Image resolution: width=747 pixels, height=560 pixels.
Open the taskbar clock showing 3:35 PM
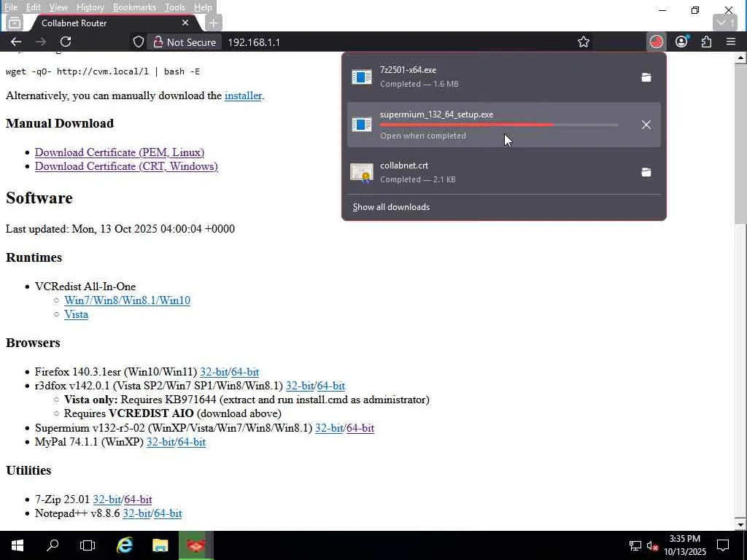click(685, 545)
